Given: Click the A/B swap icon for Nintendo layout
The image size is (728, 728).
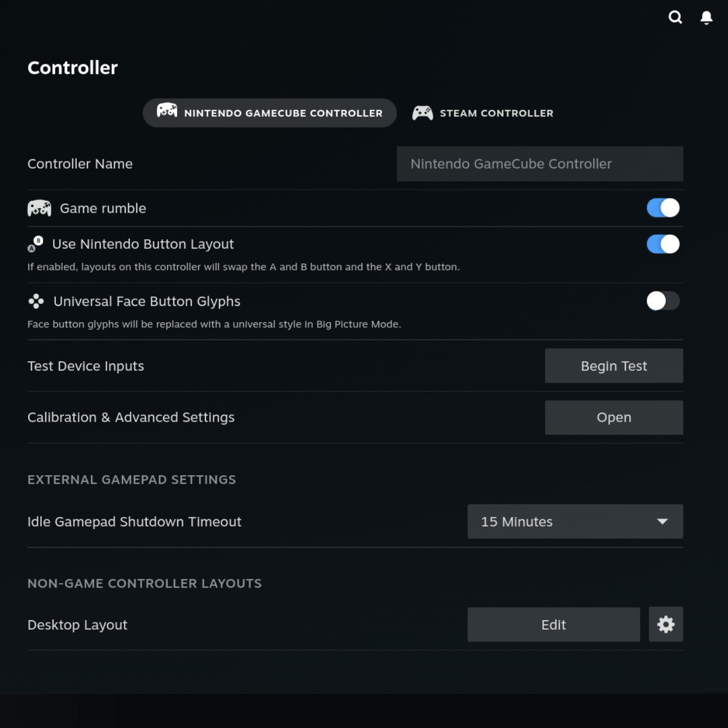Looking at the screenshot, I should tap(36, 244).
